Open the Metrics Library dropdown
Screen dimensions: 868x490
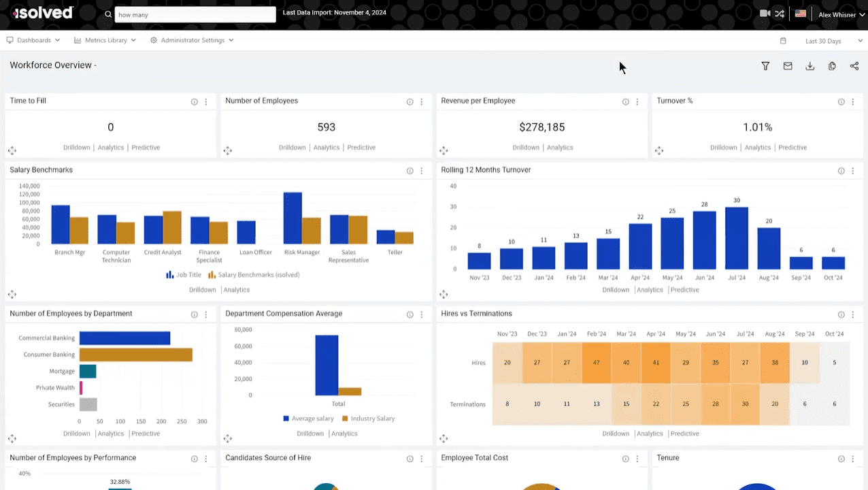[x=105, y=40]
